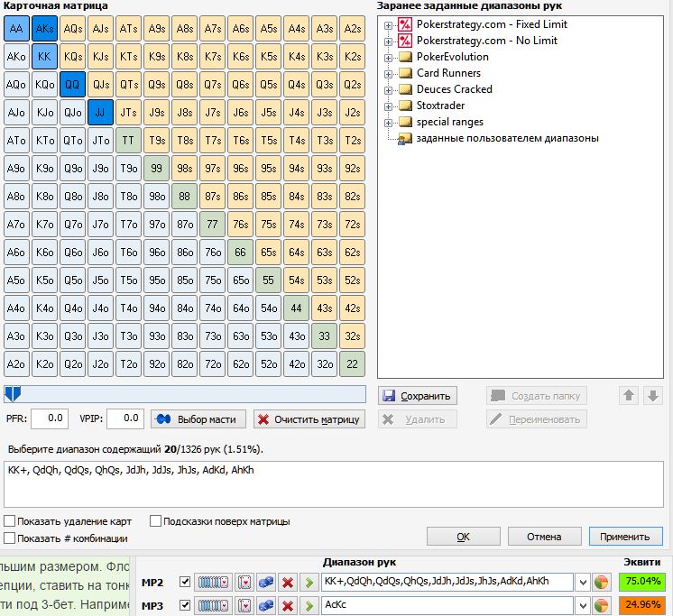Open the MP2 range dropdown arrow
The image size is (673, 616).
583,582
